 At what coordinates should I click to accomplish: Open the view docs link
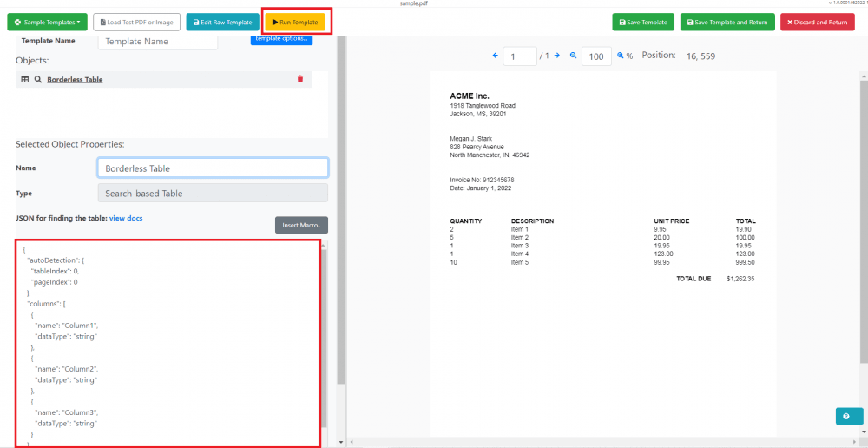pos(126,218)
